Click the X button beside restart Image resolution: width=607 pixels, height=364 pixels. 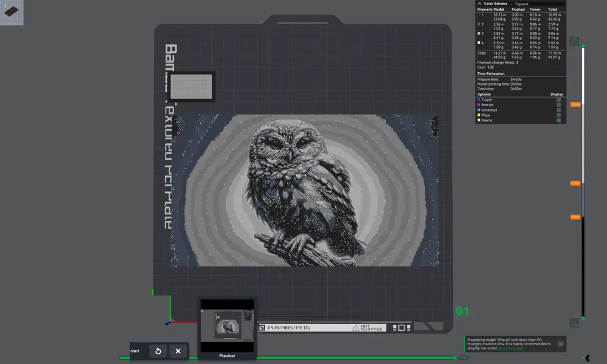(178, 351)
